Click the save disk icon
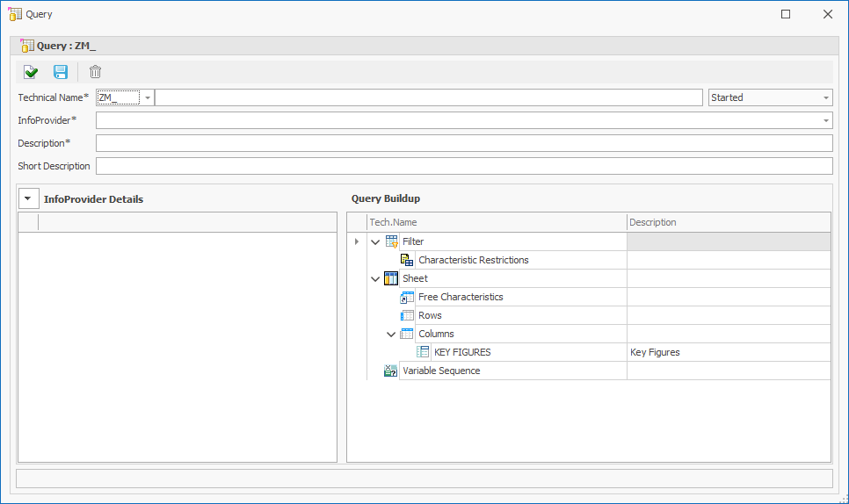The height and width of the screenshot is (504, 849). [61, 72]
